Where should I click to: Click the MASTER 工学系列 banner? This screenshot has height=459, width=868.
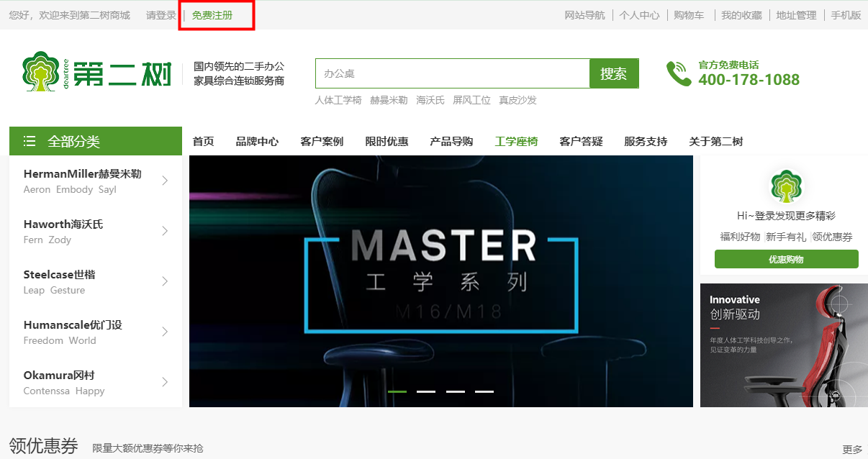(441, 281)
